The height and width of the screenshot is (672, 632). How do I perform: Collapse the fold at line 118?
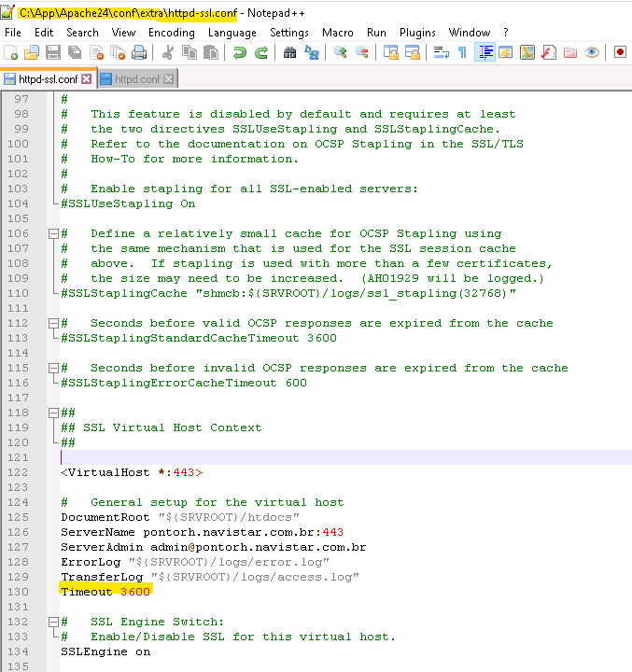[53, 413]
